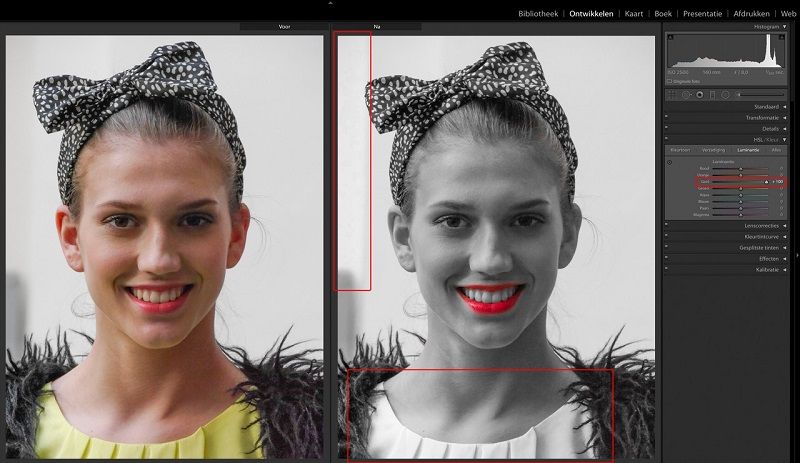Click the Alles link in HSL panel
800x463 pixels.
point(776,150)
